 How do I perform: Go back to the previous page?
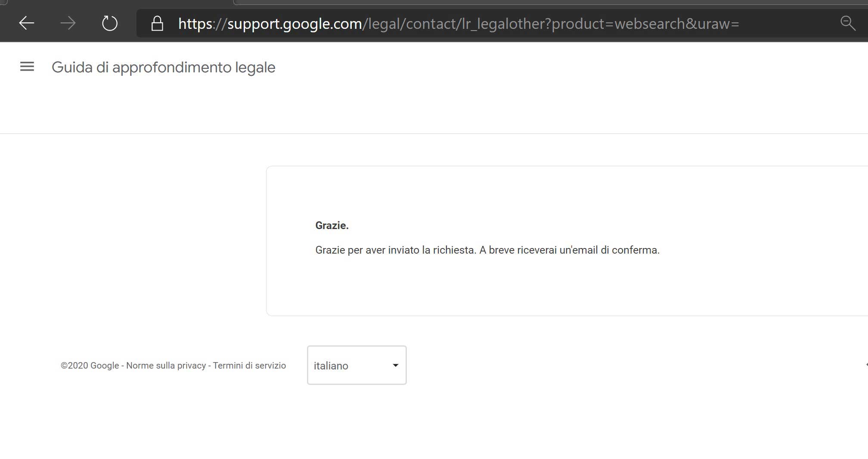(x=27, y=23)
